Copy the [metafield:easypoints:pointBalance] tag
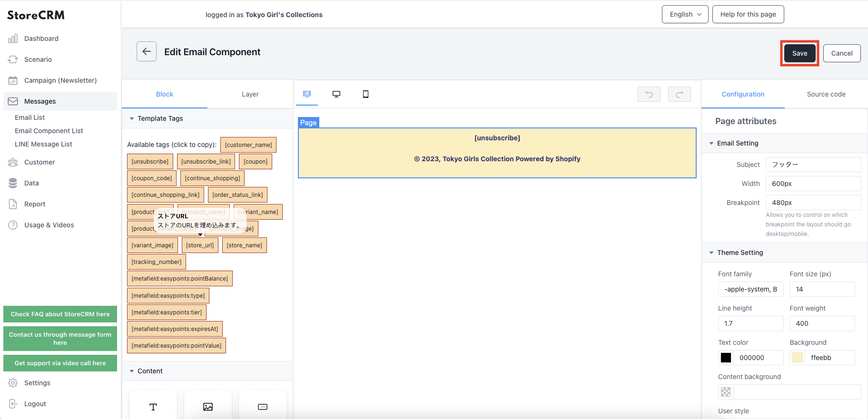 pos(180,279)
